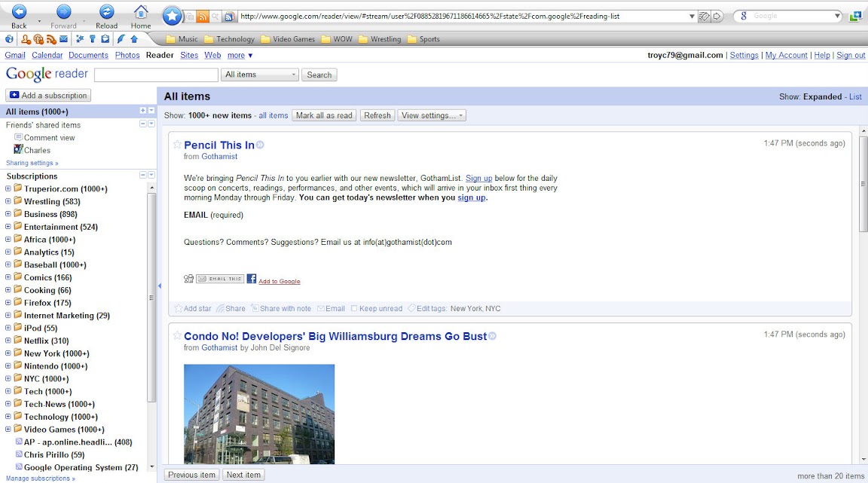Click the orange RSS feed icon in address bar

click(203, 17)
